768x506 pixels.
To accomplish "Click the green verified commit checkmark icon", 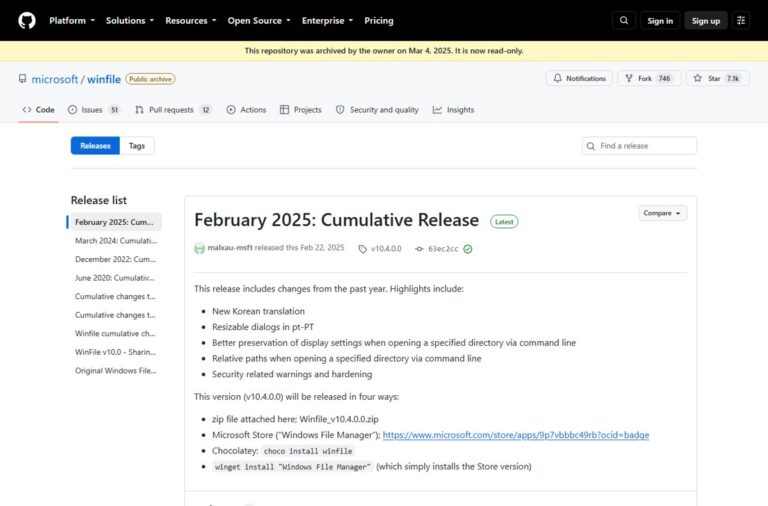I will tap(468, 249).
